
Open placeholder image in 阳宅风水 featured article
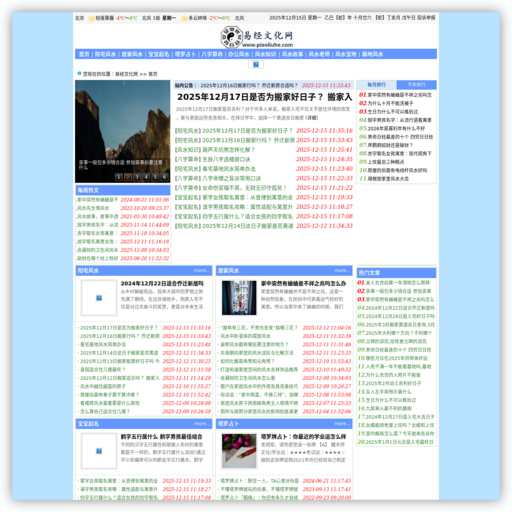click(99, 298)
